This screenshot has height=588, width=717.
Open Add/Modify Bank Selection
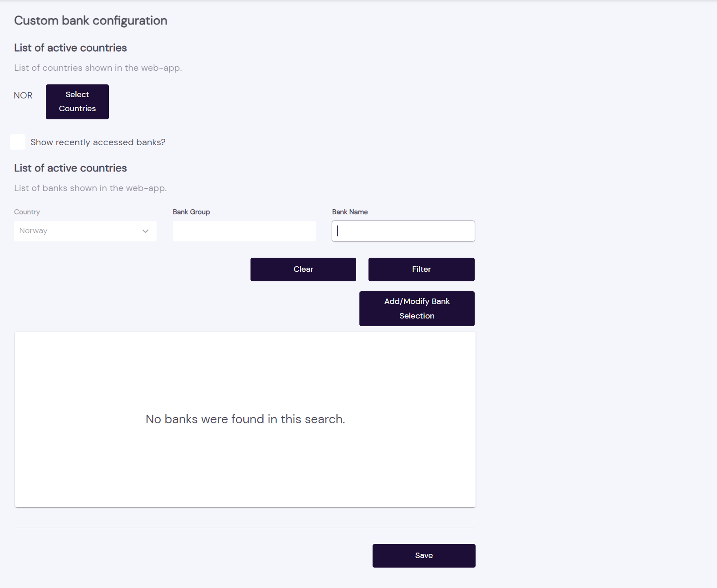coord(417,309)
